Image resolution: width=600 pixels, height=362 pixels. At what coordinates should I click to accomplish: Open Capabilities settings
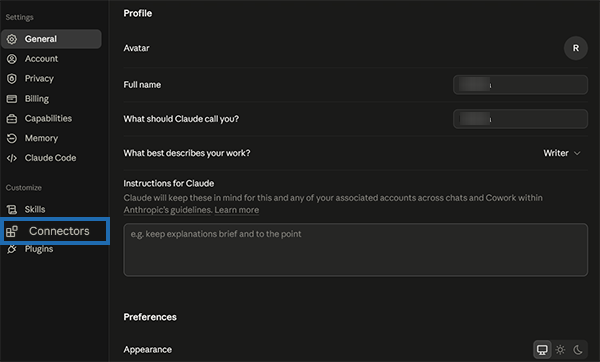click(x=51, y=119)
